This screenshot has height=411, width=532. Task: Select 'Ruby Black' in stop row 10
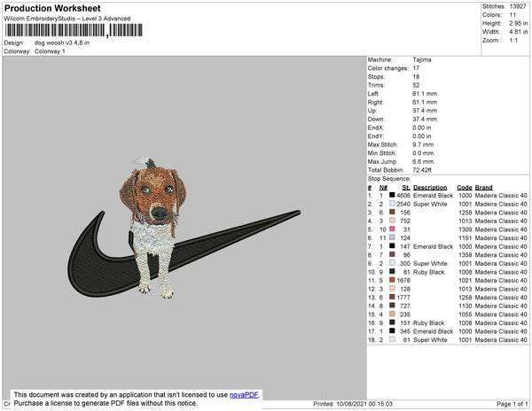tap(429, 272)
